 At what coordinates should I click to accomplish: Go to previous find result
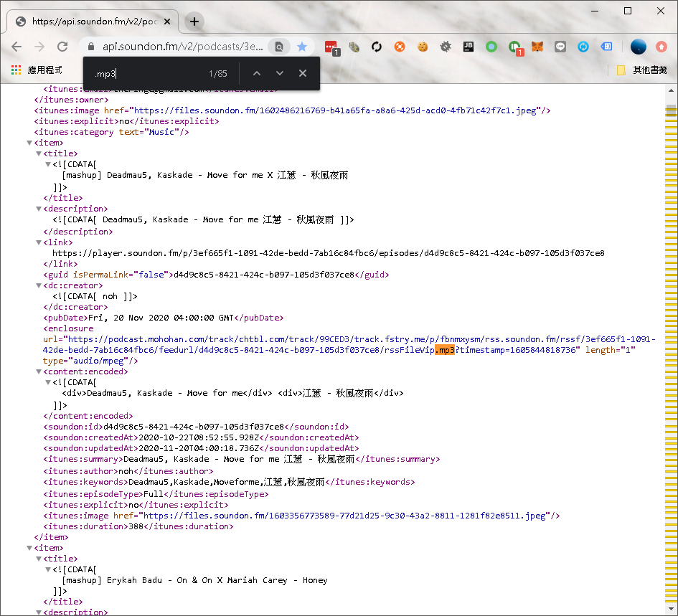click(x=257, y=73)
